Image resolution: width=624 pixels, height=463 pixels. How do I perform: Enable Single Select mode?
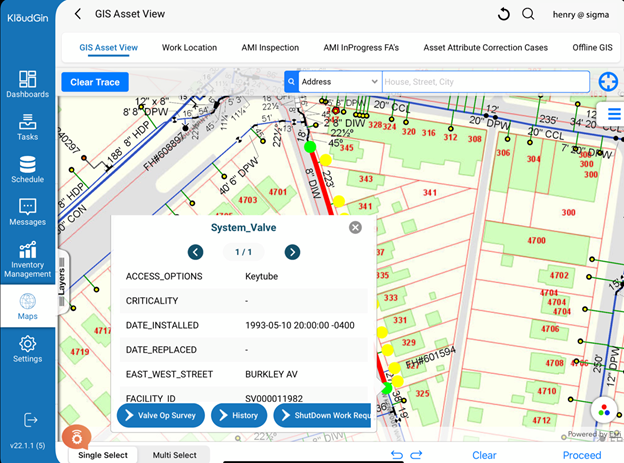(103, 455)
